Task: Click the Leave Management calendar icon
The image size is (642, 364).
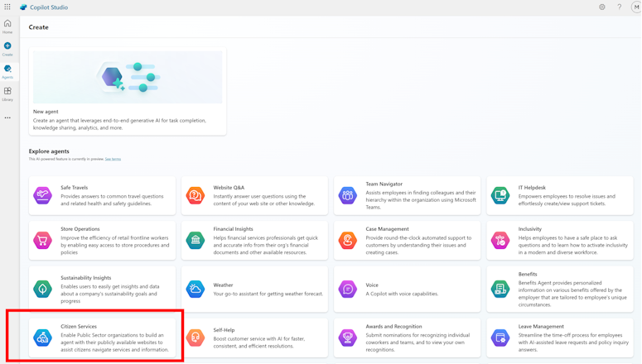Action: [x=500, y=338]
